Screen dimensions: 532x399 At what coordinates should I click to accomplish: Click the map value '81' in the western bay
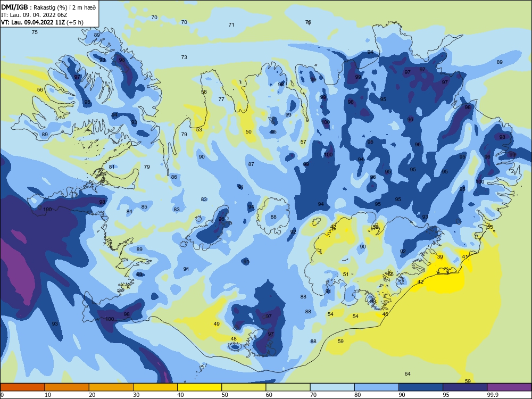(112, 167)
